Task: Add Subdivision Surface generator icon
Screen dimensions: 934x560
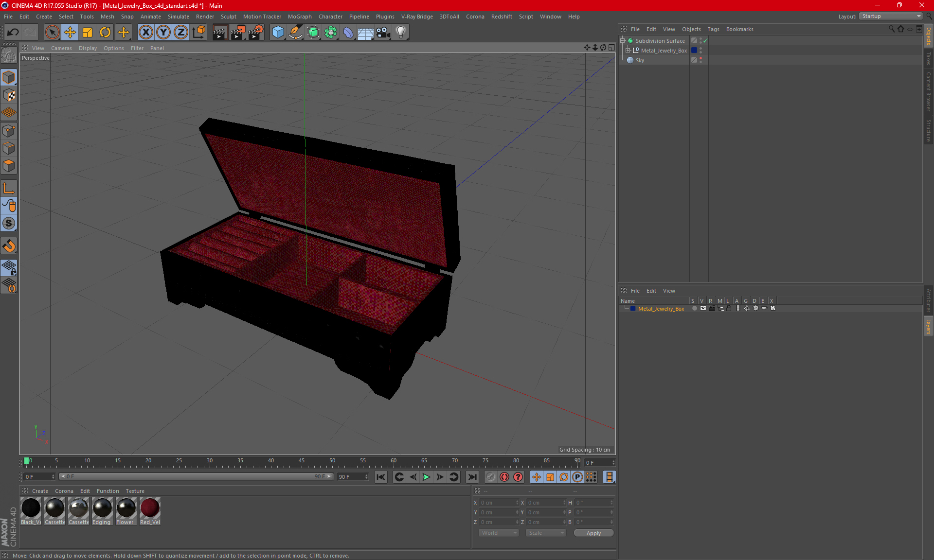Action: (x=313, y=33)
